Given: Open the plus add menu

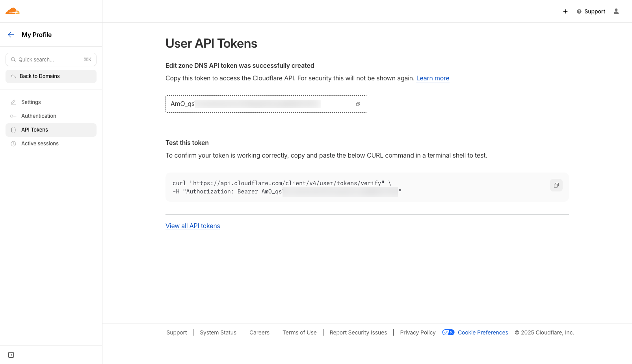Looking at the screenshot, I should (x=565, y=11).
